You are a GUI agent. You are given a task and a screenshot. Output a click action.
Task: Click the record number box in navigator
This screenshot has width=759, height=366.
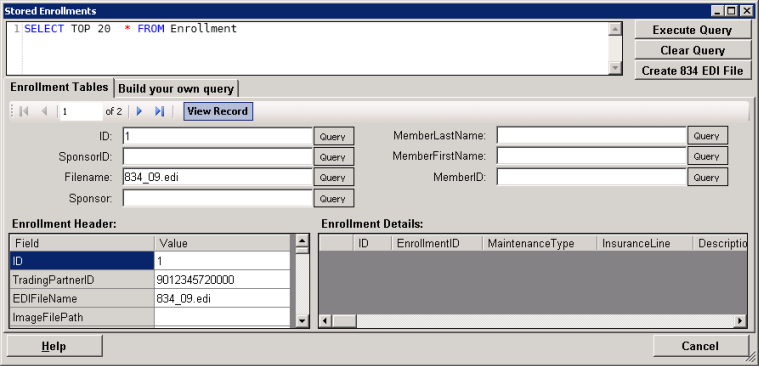coord(81,112)
